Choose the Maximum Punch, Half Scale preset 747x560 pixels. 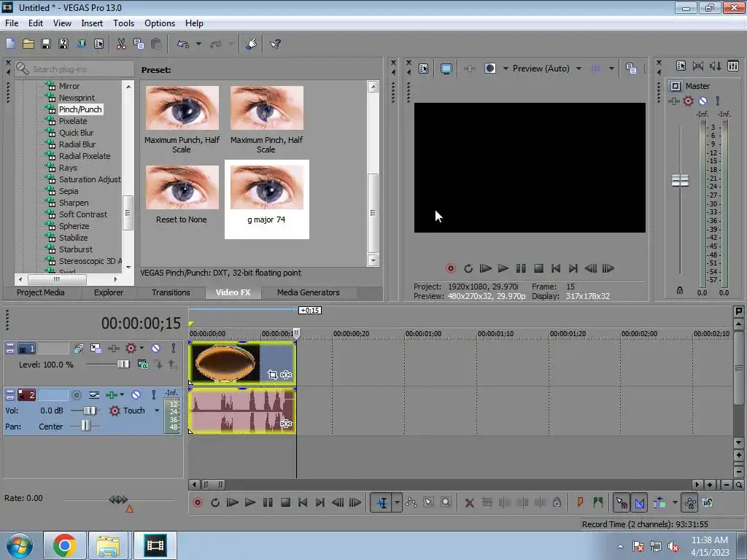[x=182, y=119]
